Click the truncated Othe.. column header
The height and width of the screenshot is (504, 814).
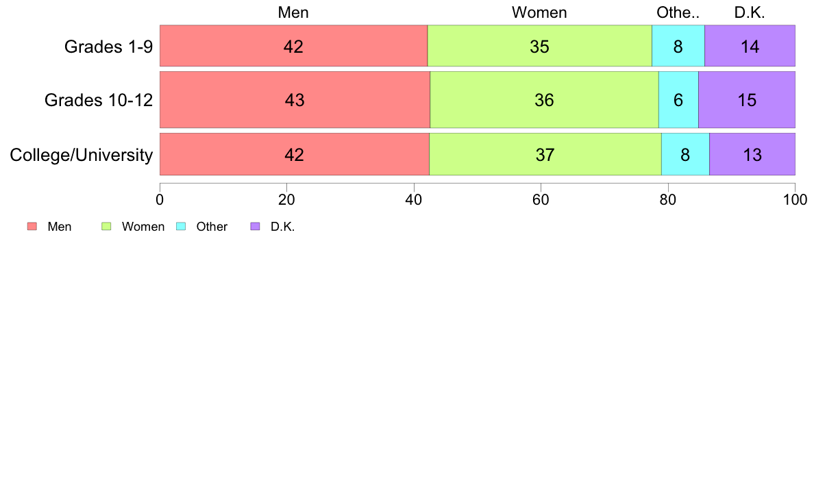(x=678, y=12)
